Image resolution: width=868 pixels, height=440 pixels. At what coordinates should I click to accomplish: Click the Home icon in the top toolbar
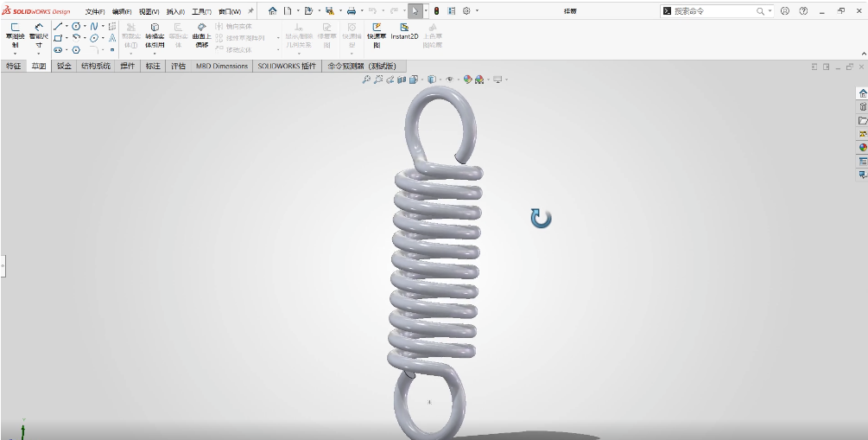point(273,11)
